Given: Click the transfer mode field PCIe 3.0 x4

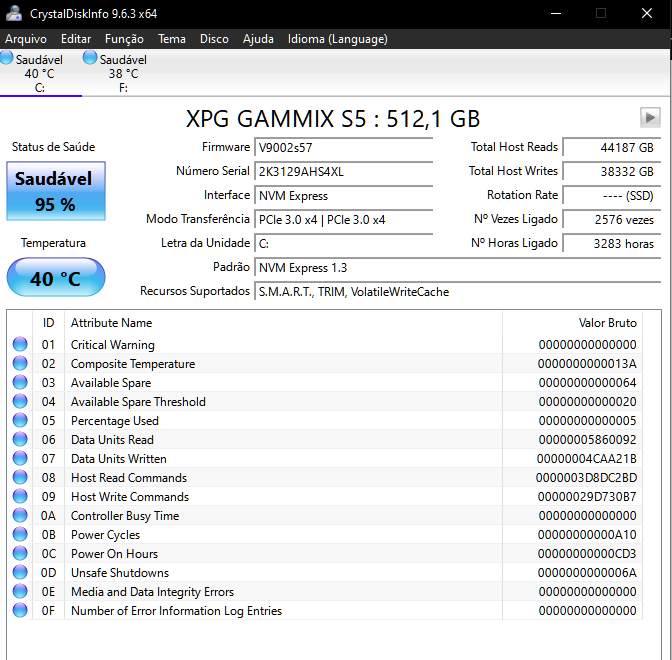Looking at the screenshot, I should pyautogui.click(x=343, y=219).
